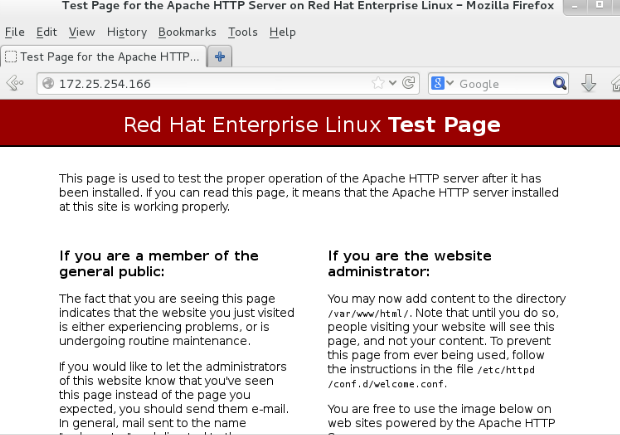The width and height of the screenshot is (620, 435).
Task: Open the File menu
Action: click(15, 32)
